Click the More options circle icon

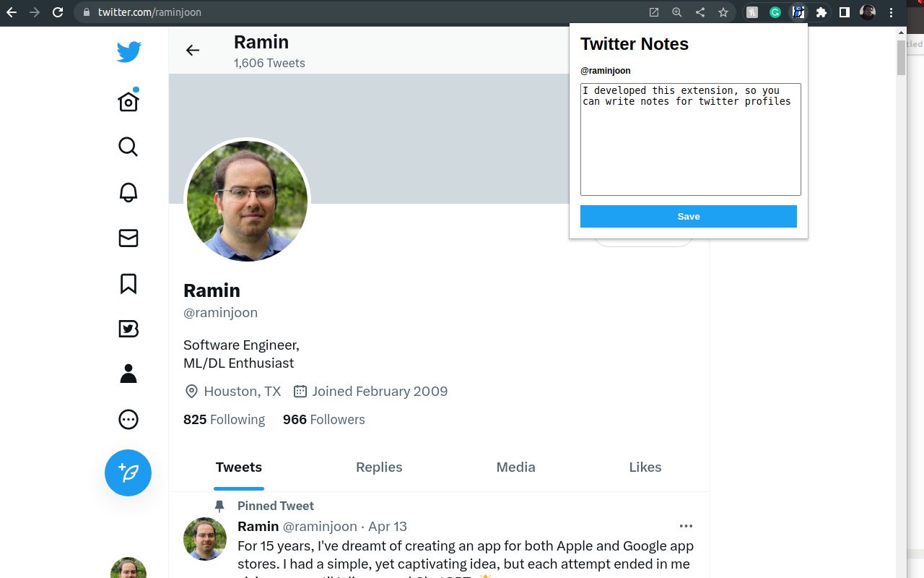pyautogui.click(x=128, y=419)
